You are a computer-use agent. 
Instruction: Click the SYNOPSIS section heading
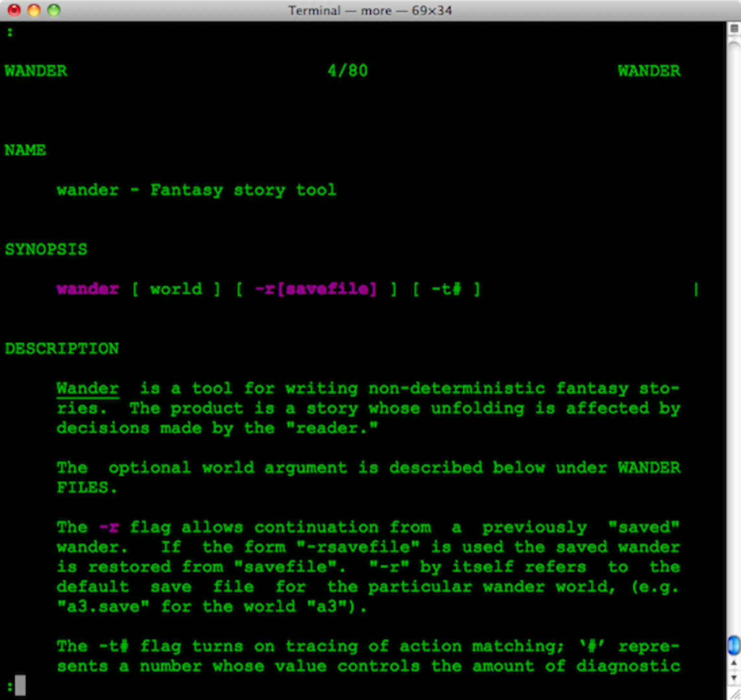(46, 249)
